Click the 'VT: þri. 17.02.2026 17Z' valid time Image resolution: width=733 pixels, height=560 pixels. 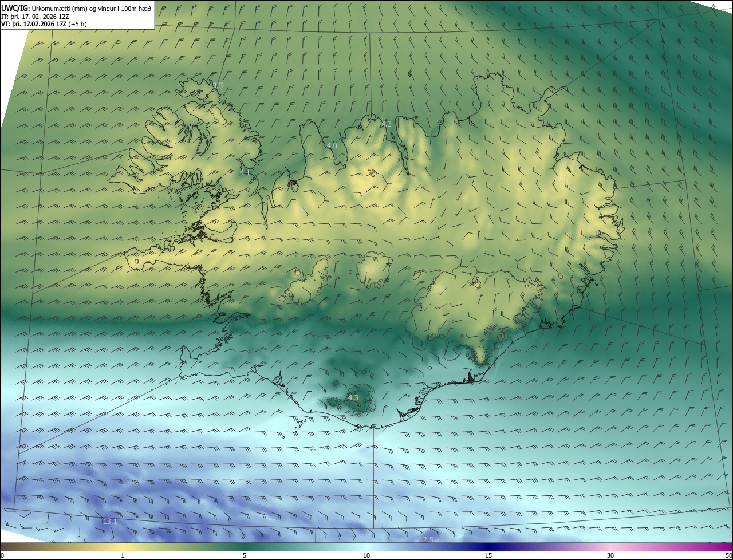(33, 24)
